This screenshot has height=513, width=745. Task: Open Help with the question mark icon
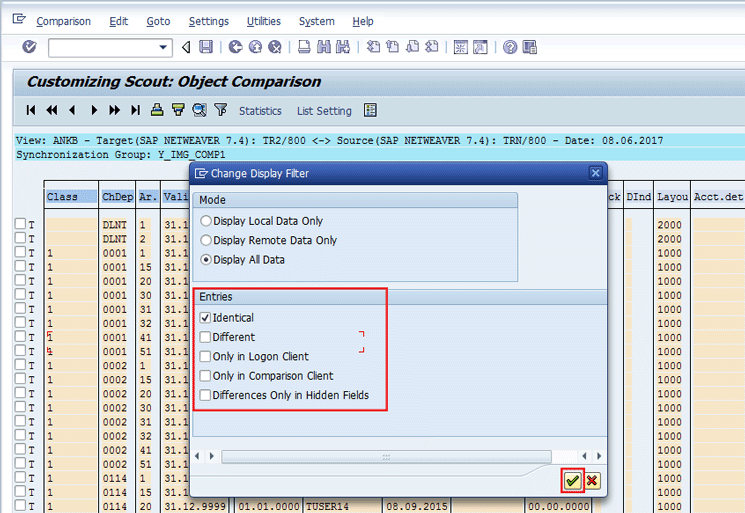(x=510, y=47)
